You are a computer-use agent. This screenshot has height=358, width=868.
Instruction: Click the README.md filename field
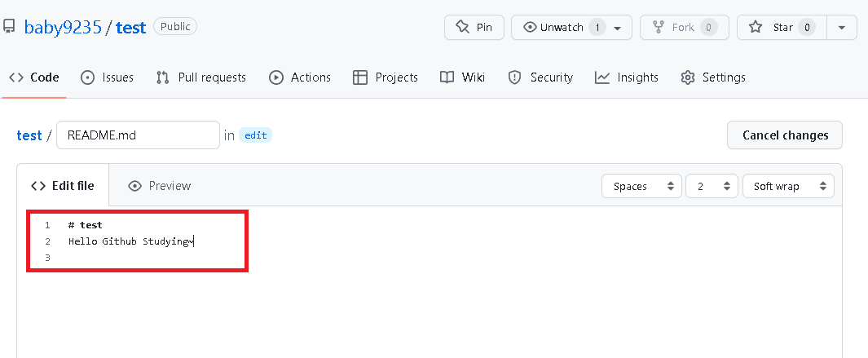(x=138, y=135)
